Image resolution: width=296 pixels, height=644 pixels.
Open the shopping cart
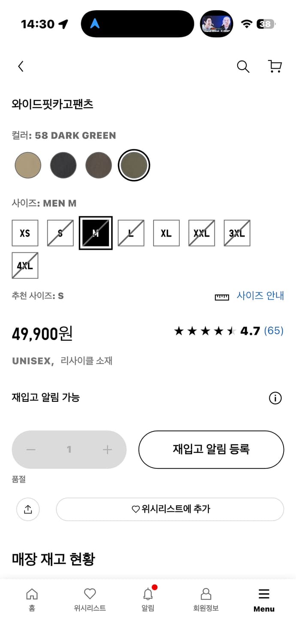275,67
